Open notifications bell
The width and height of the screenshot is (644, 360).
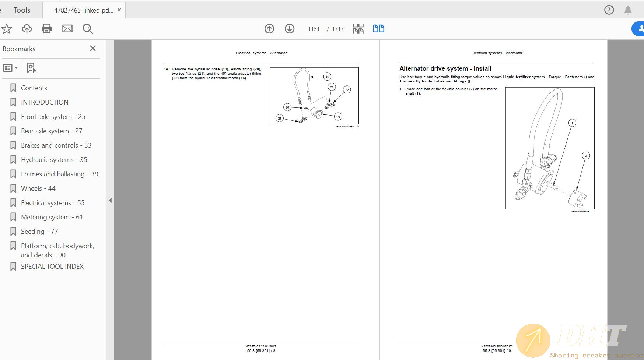point(628,10)
